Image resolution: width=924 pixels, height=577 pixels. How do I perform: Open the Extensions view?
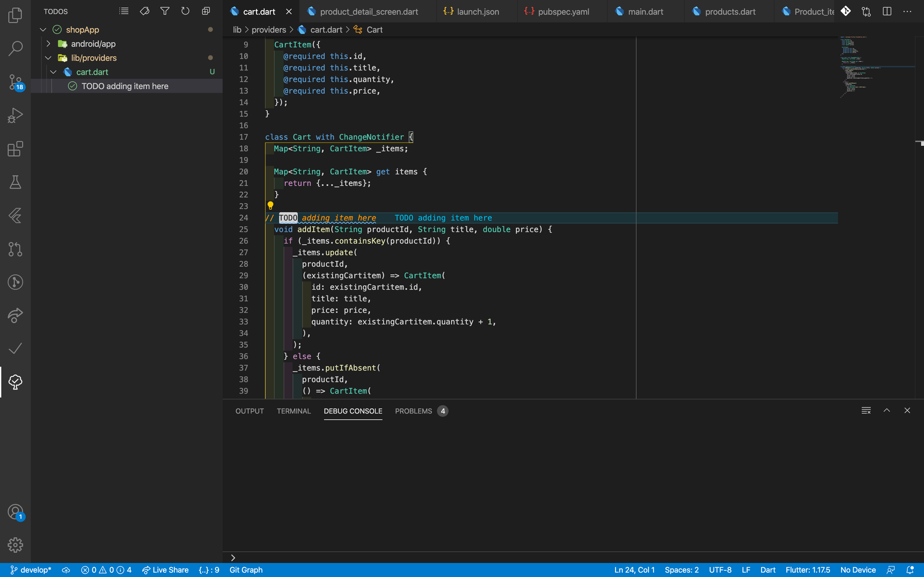click(x=15, y=149)
